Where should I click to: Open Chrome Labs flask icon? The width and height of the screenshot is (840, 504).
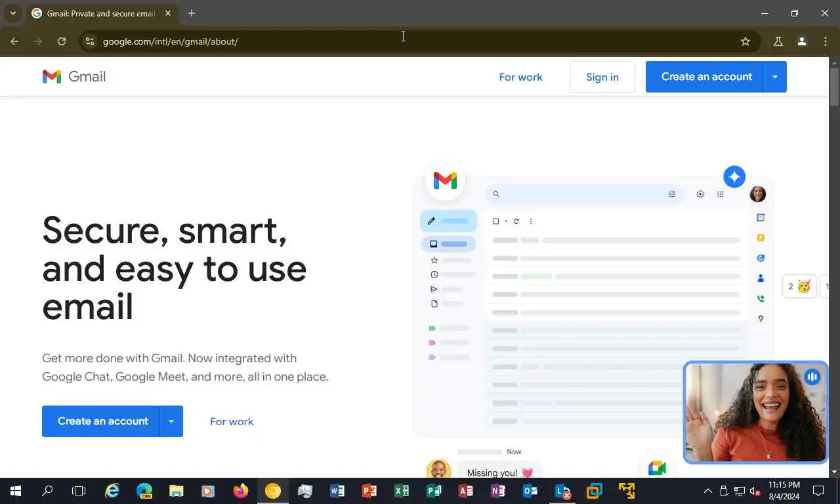[x=778, y=41]
